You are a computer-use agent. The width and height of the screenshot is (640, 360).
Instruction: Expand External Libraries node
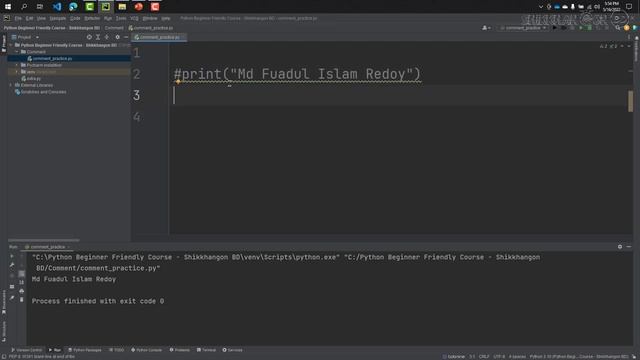click(x=11, y=85)
